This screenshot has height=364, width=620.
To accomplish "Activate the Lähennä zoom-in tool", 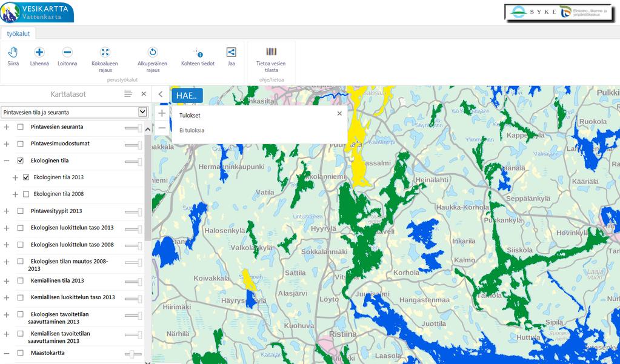I will click(39, 52).
